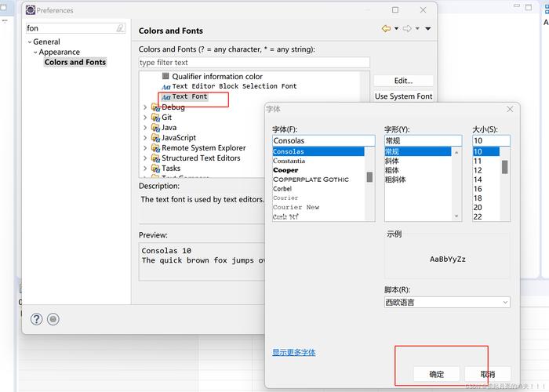This screenshot has height=392, width=549.
Task: Select Constantia in the font list
Action: (x=289, y=161)
